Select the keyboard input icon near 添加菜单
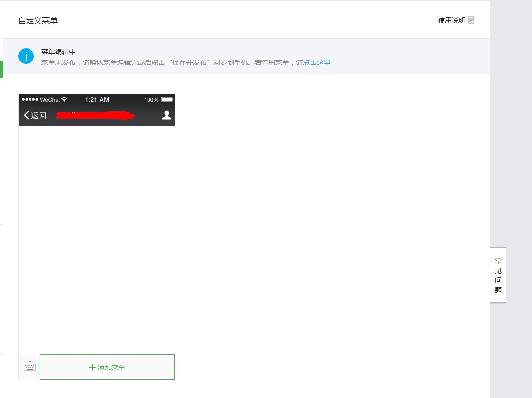Viewport: 532px width, 398px height. 29,366
